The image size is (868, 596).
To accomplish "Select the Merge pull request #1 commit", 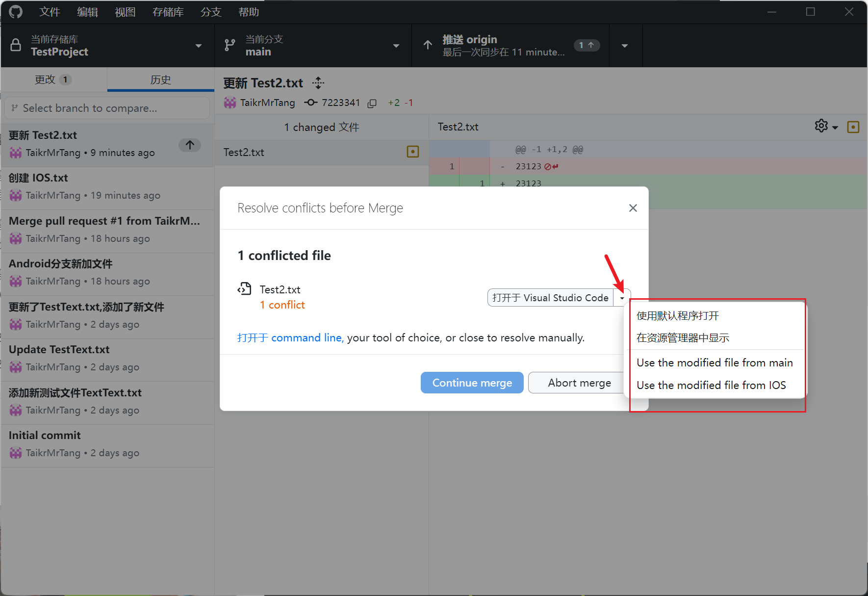I will 107,230.
